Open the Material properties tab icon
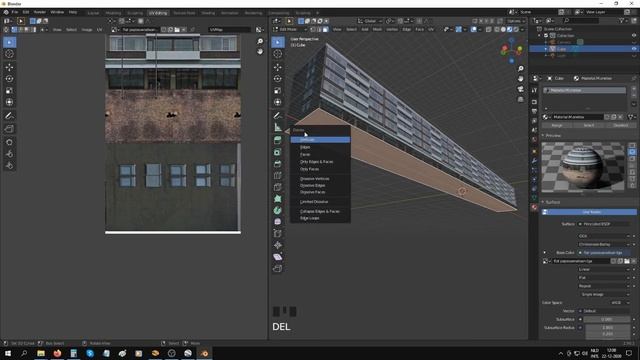 click(x=534, y=207)
